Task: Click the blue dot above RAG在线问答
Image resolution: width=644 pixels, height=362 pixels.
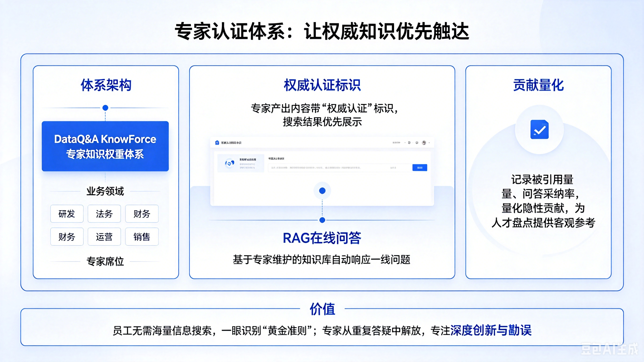Action: tap(322, 220)
